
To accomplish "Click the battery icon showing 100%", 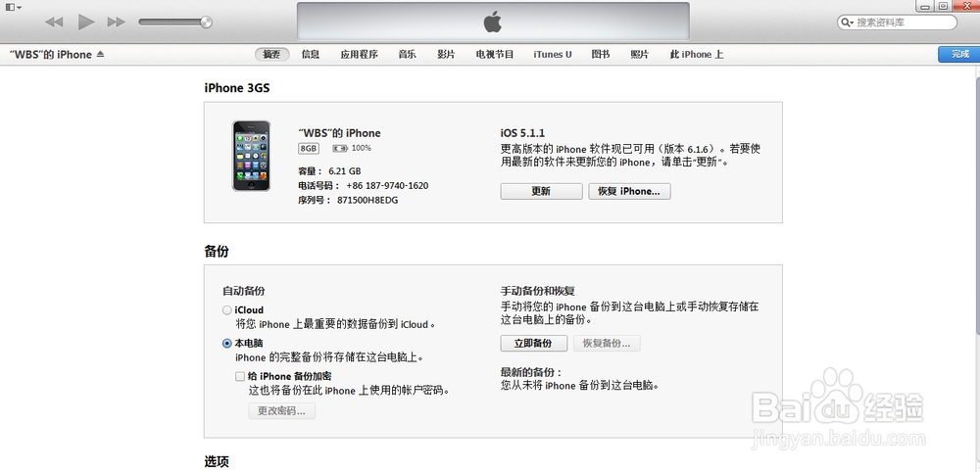I will 340,149.
